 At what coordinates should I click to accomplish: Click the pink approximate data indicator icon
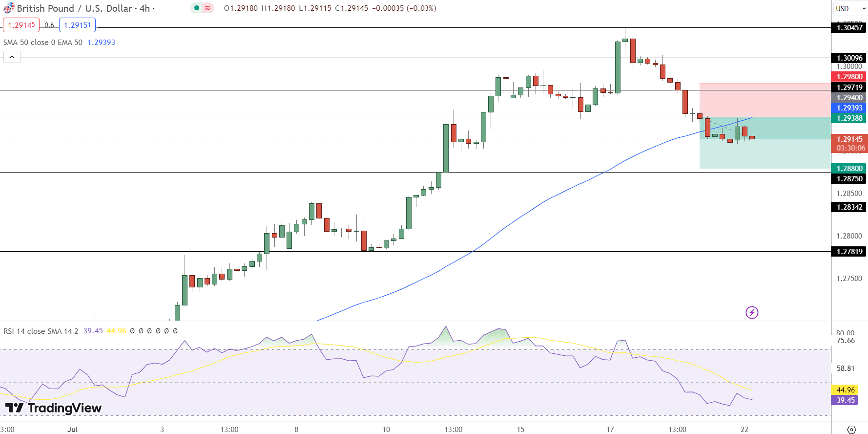click(x=208, y=8)
